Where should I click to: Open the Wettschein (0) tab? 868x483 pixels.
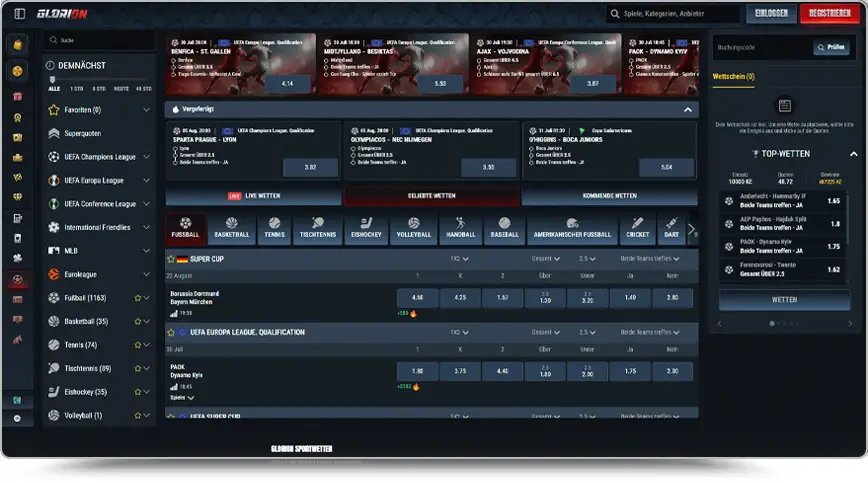(733, 77)
